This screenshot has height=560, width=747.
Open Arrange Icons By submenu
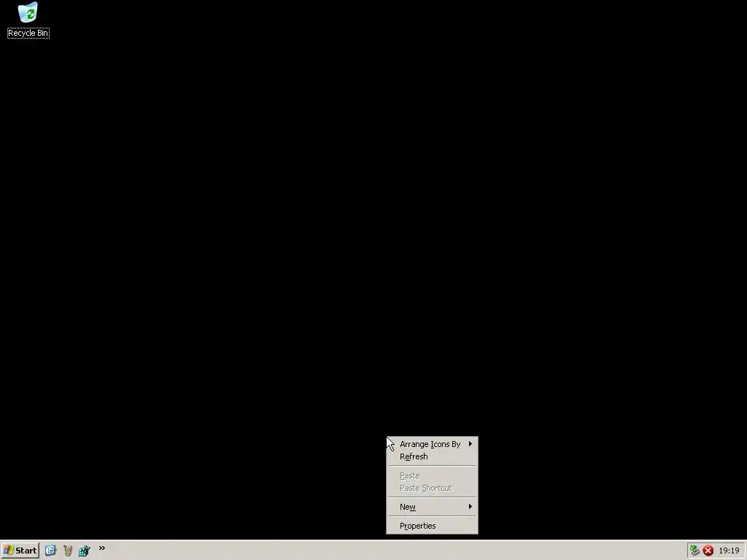click(x=432, y=444)
